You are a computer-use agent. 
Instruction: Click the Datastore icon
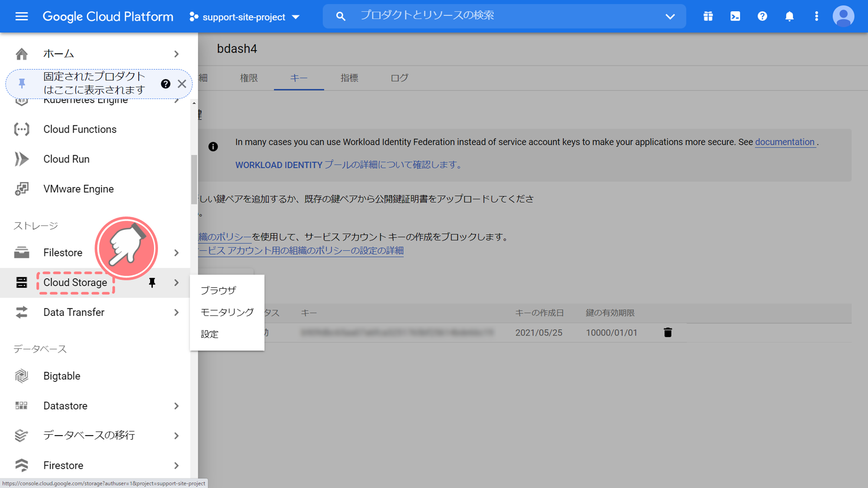(x=21, y=406)
